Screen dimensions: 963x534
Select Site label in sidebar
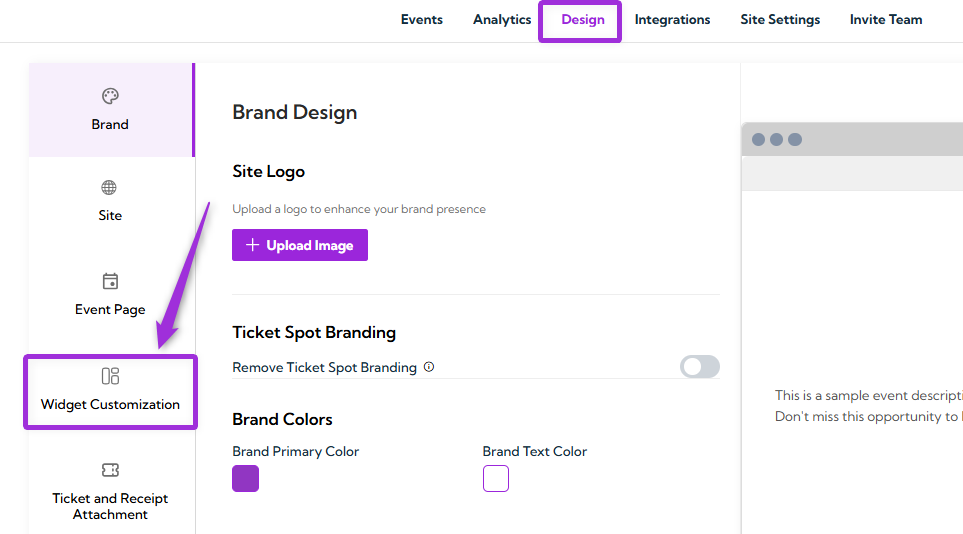[110, 215]
